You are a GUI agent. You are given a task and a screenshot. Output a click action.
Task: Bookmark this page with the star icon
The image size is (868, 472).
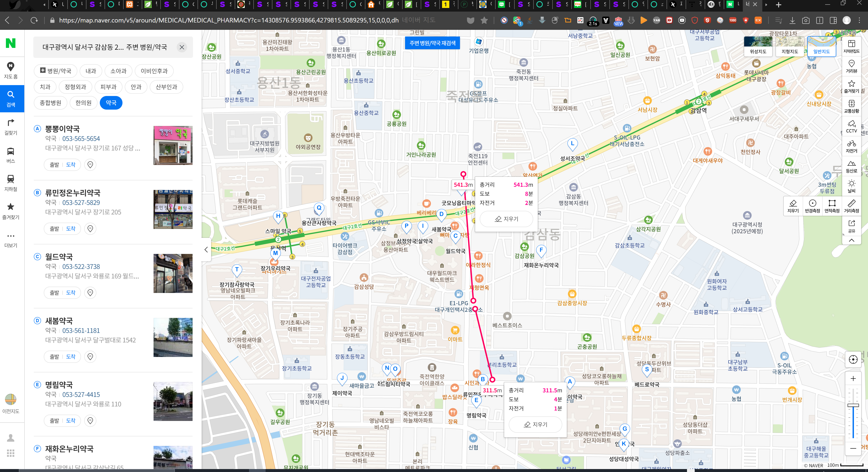coord(484,20)
